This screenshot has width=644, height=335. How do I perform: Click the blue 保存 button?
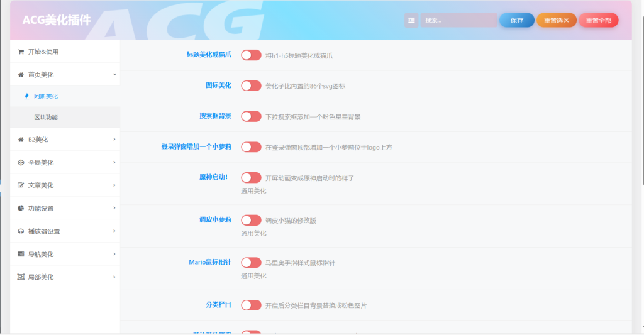(x=517, y=20)
